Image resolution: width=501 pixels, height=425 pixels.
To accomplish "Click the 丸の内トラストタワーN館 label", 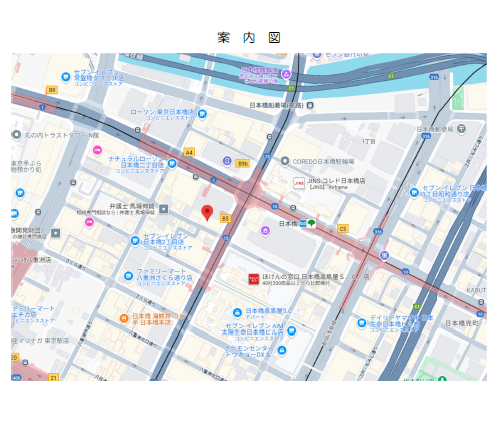I will tap(62, 135).
